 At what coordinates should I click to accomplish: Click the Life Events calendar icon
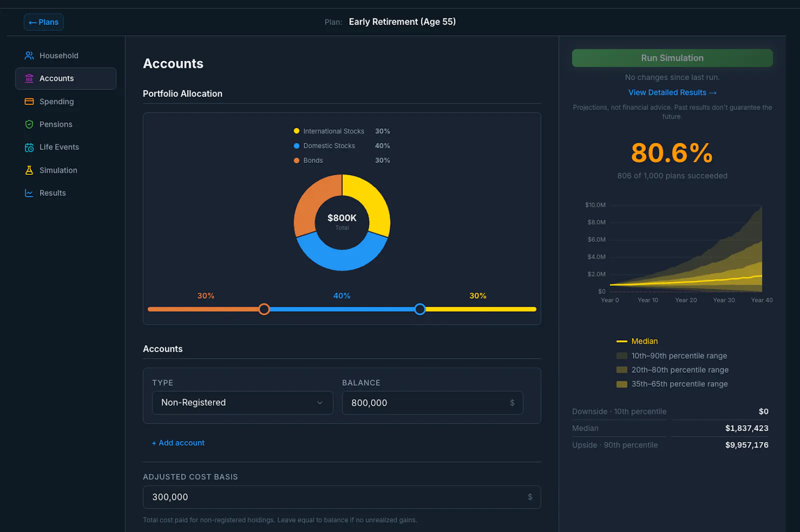coord(29,147)
